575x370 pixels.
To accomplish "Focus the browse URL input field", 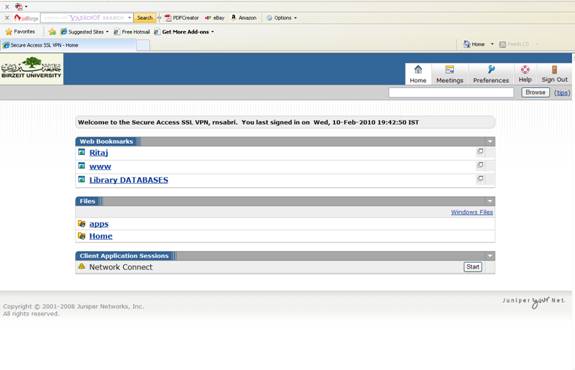I will (x=451, y=92).
